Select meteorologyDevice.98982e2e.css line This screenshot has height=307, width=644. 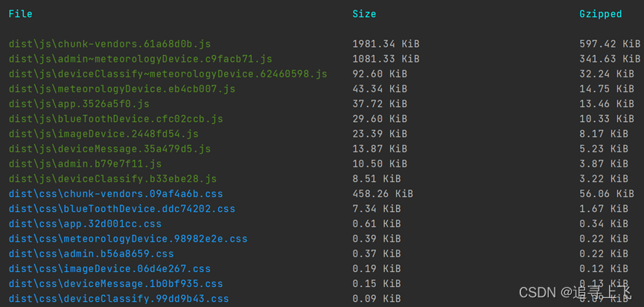point(128,239)
